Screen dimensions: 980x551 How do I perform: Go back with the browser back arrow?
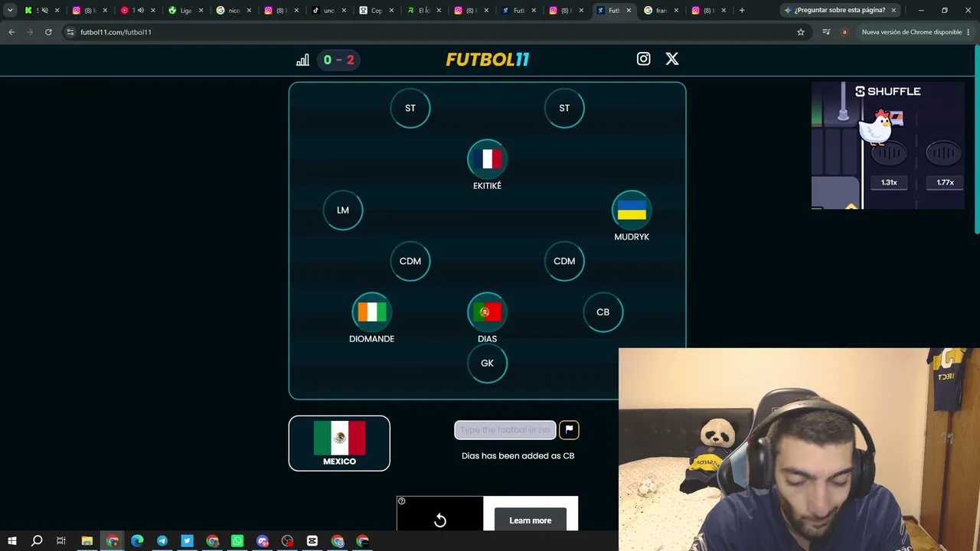click(11, 32)
